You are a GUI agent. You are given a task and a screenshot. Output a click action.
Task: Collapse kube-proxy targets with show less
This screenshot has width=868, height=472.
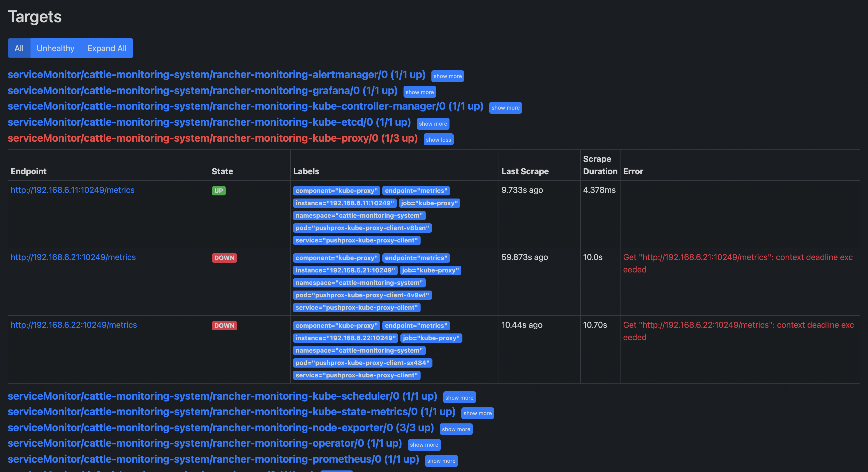[438, 139]
